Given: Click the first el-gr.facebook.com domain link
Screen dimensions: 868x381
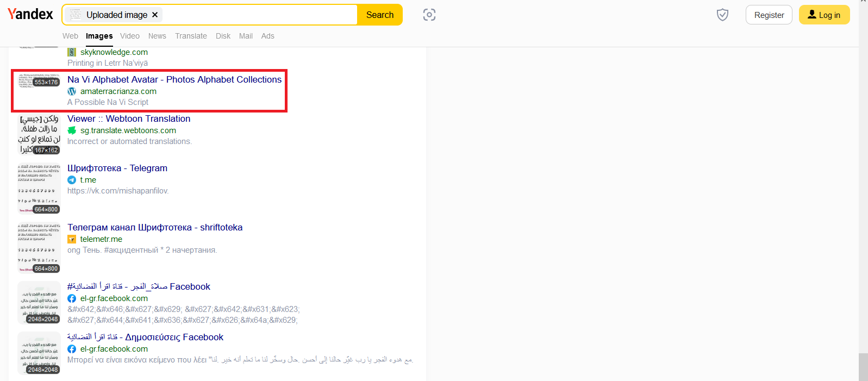Looking at the screenshot, I should click(114, 298).
